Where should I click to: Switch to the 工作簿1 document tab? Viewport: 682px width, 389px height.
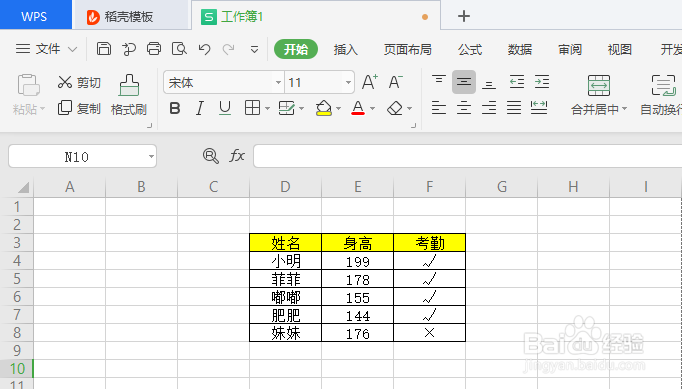(x=316, y=16)
